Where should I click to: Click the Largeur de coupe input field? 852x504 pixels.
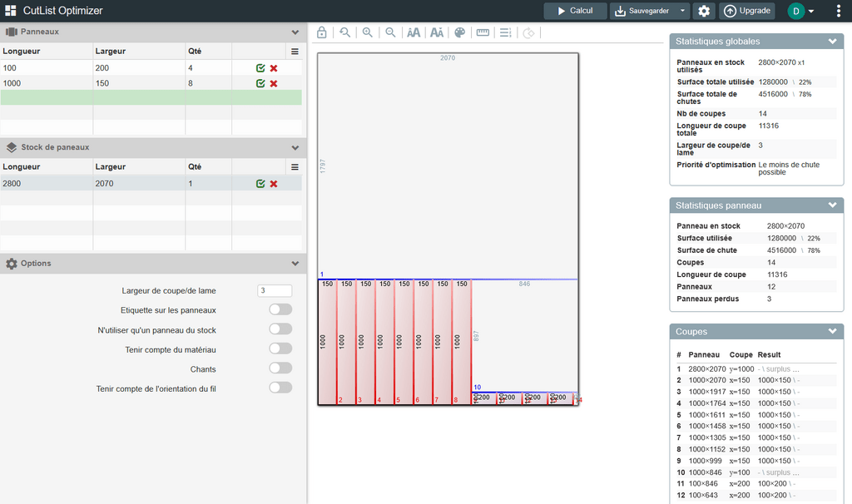275,290
